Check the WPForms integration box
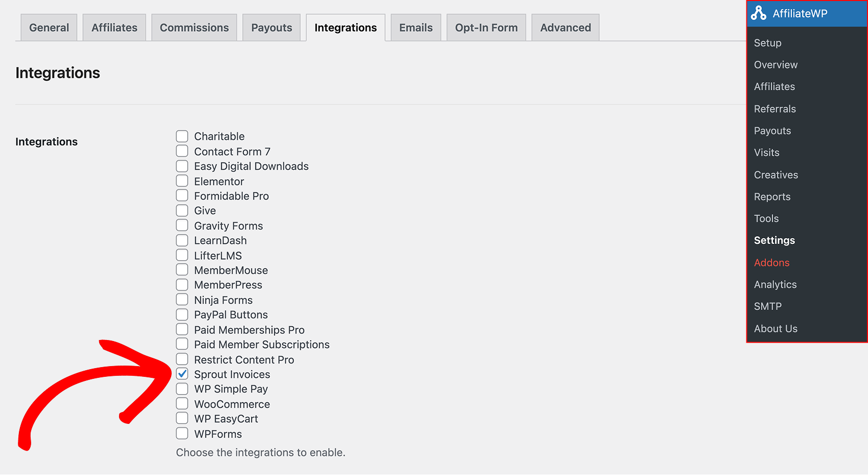868x475 pixels. point(182,433)
